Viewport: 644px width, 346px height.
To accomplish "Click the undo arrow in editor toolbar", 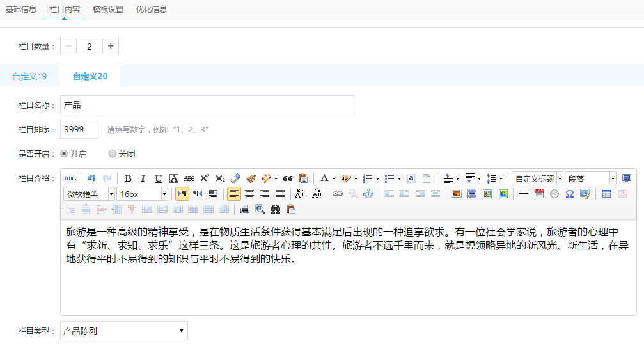I will [91, 178].
